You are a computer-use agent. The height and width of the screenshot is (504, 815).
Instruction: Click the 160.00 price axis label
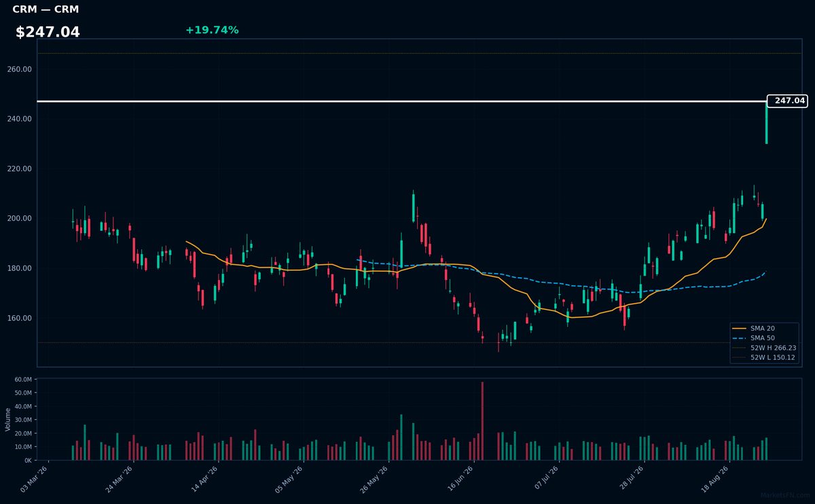tap(21, 318)
